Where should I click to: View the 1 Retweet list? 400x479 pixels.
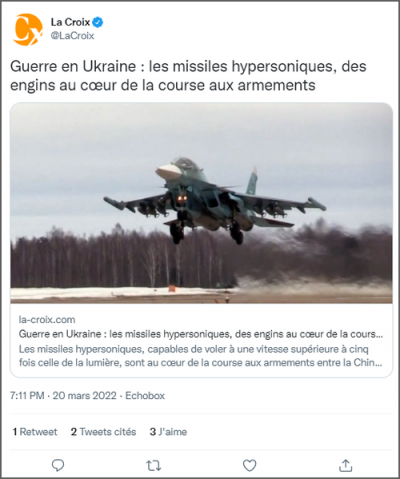[35, 432]
